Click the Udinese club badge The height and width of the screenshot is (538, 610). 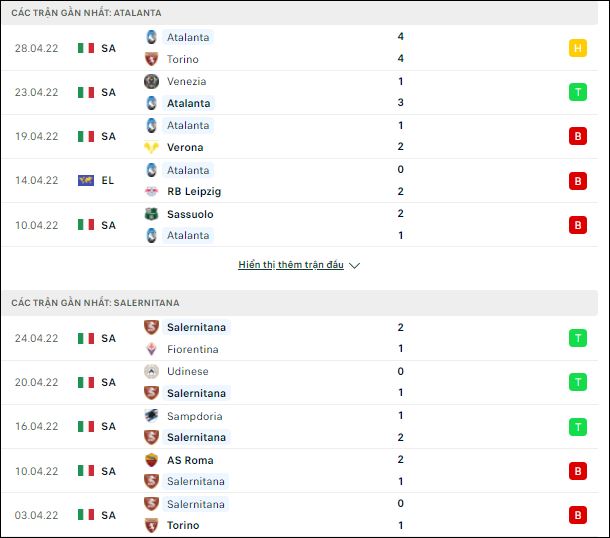pyautogui.click(x=151, y=372)
